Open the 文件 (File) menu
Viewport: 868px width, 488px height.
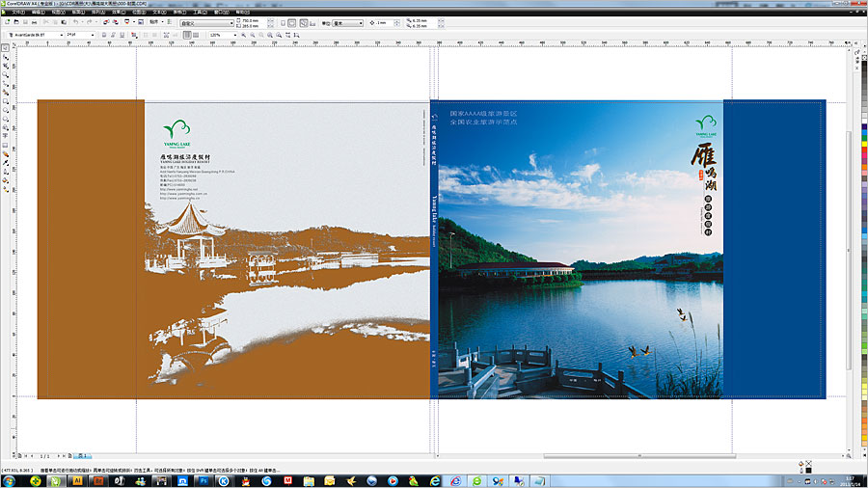[x=17, y=12]
